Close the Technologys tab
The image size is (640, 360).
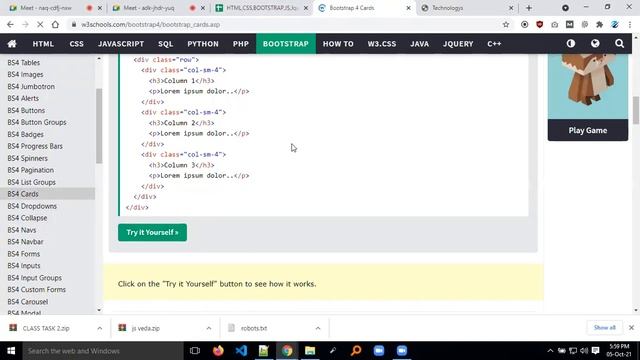[511, 8]
